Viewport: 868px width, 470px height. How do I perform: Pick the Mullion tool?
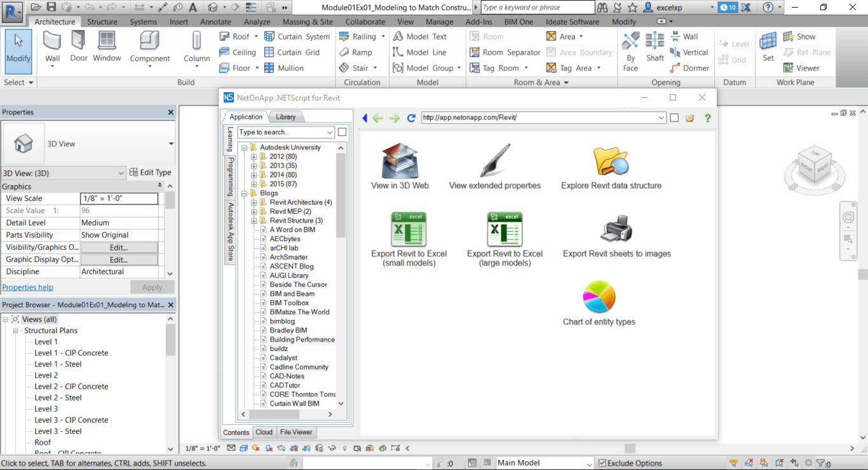(283, 68)
